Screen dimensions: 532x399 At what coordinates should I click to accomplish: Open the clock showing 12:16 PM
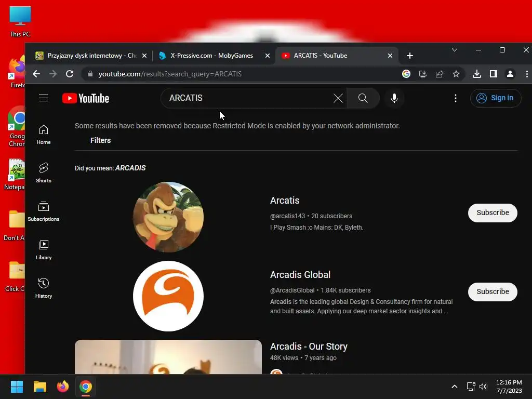509,387
